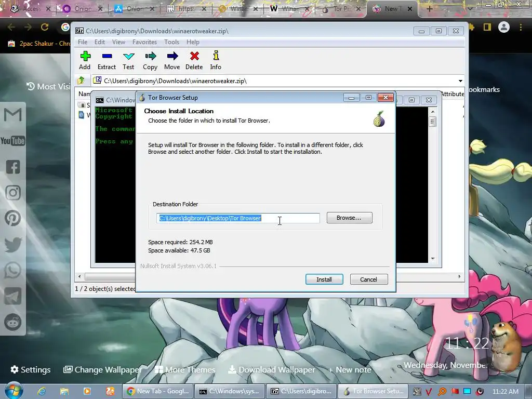The image size is (532, 399).
Task: Open Windows Media Player from the taskbar
Action: click(x=87, y=391)
